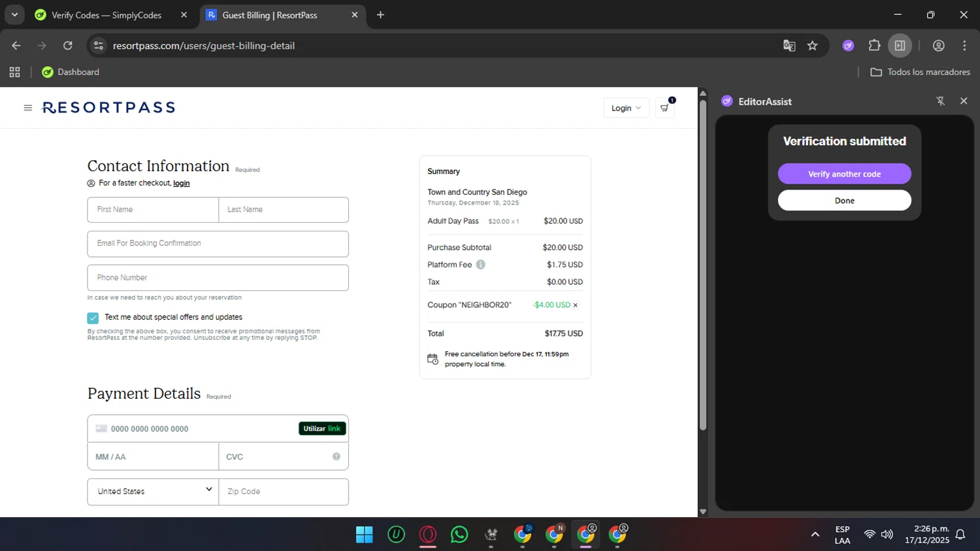Screen dimensions: 980x551
Task: Open the browser extensions puzzle icon
Action: (x=874, y=46)
